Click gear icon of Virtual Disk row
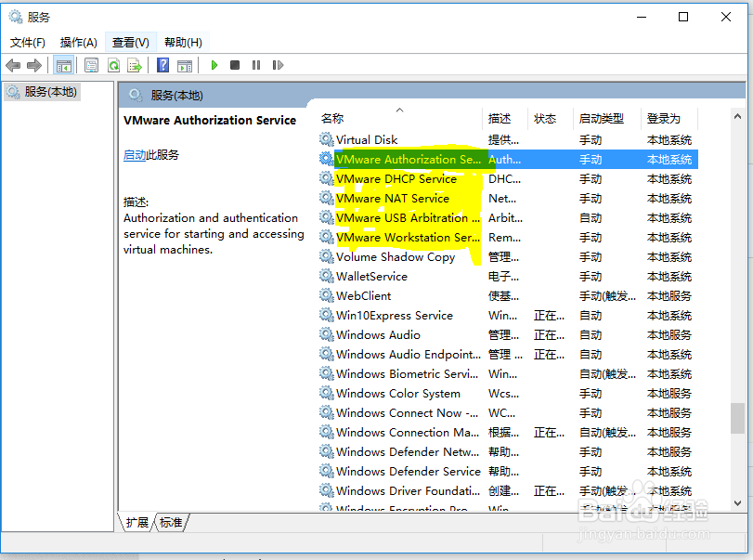The height and width of the screenshot is (560, 753). click(327, 139)
